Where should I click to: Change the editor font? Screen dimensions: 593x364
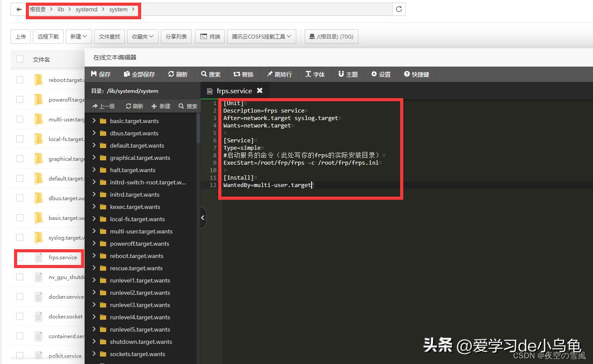pyautogui.click(x=315, y=74)
